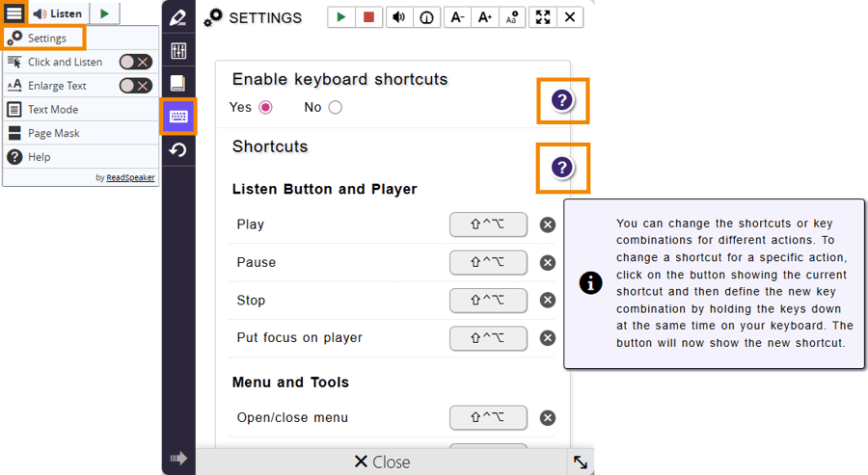Collapse the hamburger menu
868x475 pixels.
point(14,13)
